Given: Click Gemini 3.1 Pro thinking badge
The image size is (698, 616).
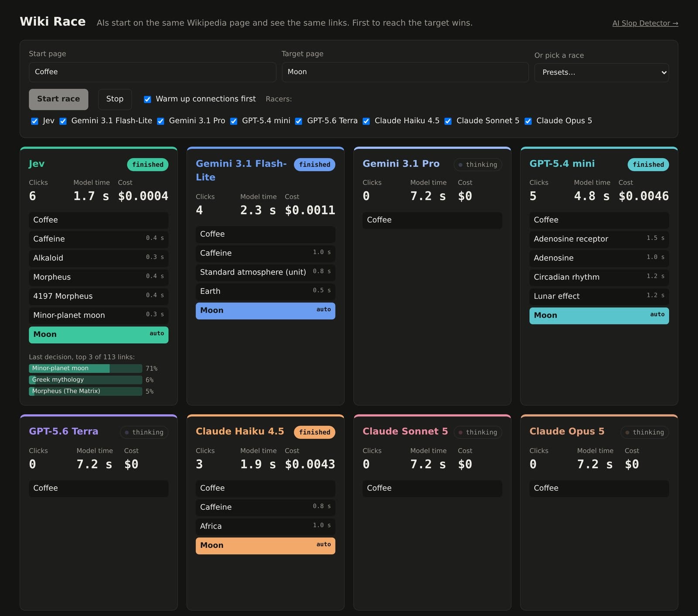Looking at the screenshot, I should click(x=478, y=164).
